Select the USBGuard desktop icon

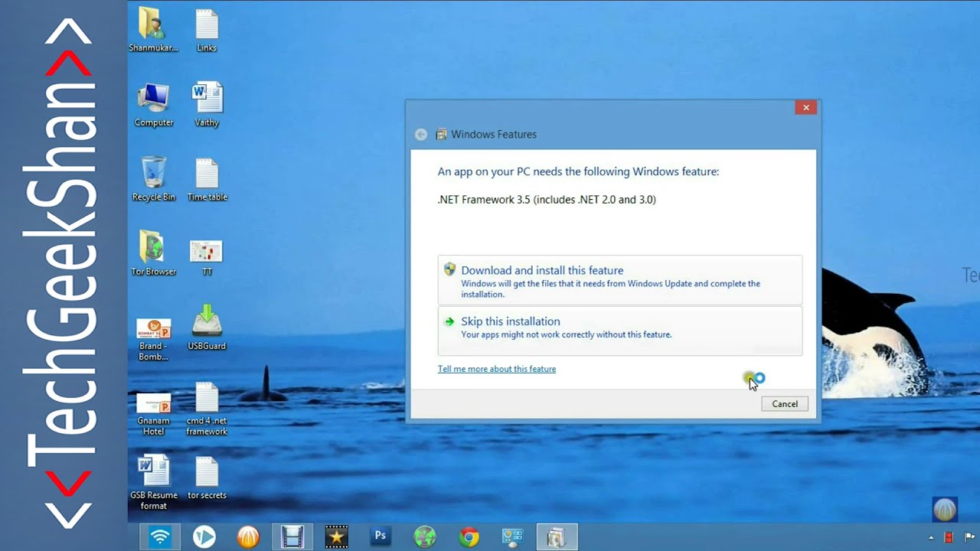coord(207,328)
